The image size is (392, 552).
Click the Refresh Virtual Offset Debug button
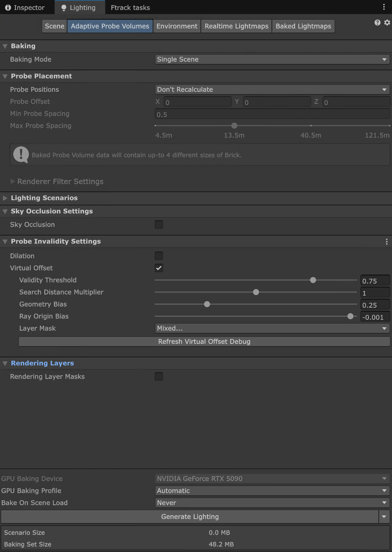click(204, 341)
